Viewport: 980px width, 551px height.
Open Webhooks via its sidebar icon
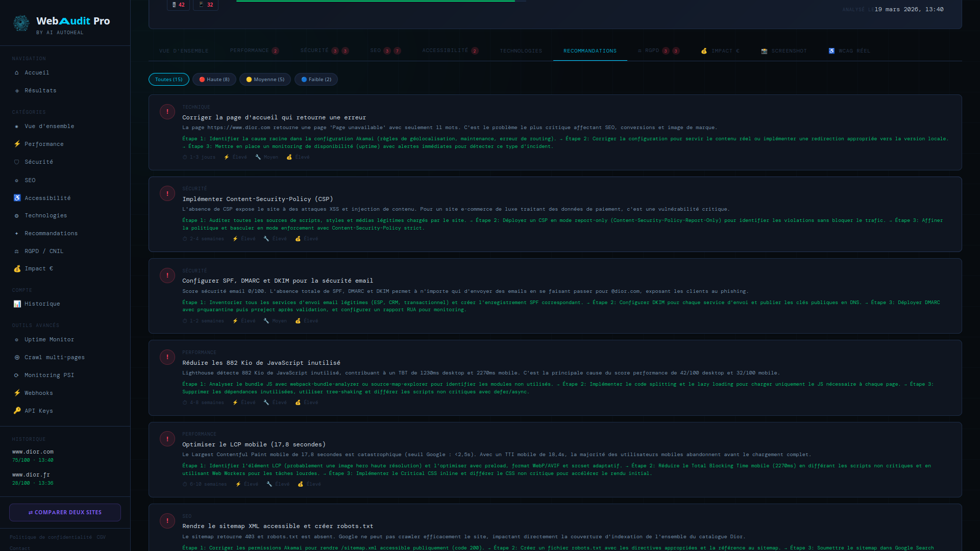pyautogui.click(x=17, y=393)
